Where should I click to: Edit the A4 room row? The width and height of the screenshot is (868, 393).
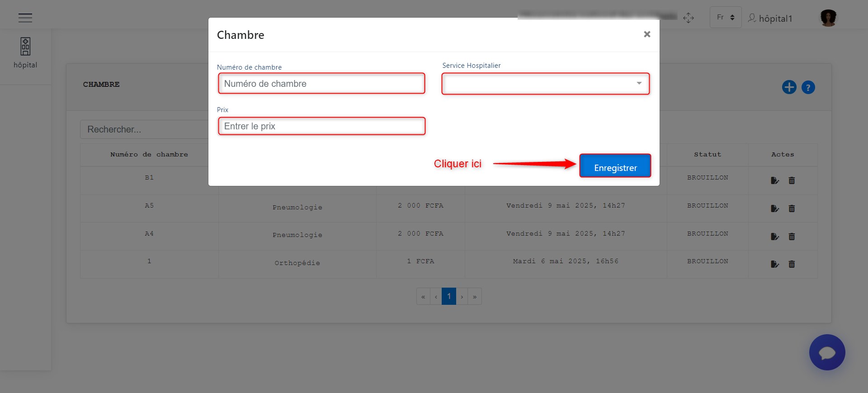[774, 237]
